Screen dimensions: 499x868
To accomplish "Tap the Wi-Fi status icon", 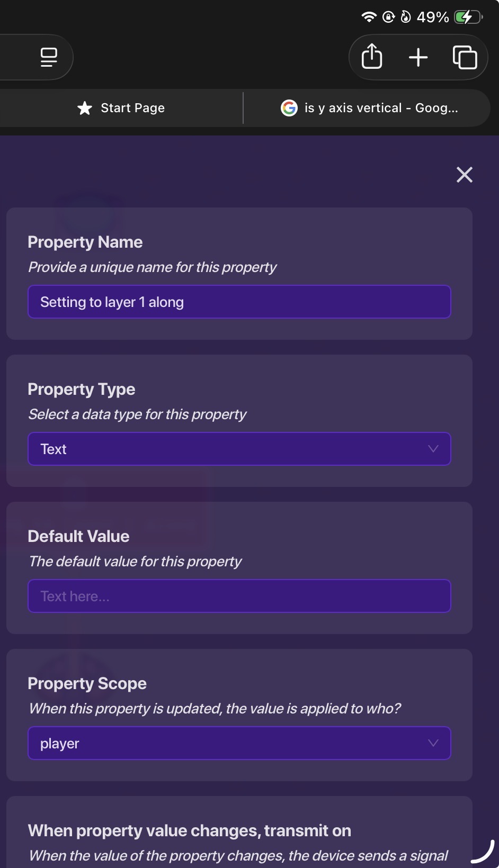I will click(369, 17).
